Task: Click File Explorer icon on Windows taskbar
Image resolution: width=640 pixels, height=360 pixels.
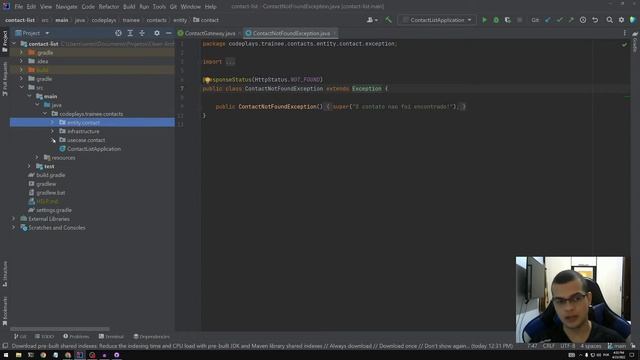Action: [x=18, y=355]
